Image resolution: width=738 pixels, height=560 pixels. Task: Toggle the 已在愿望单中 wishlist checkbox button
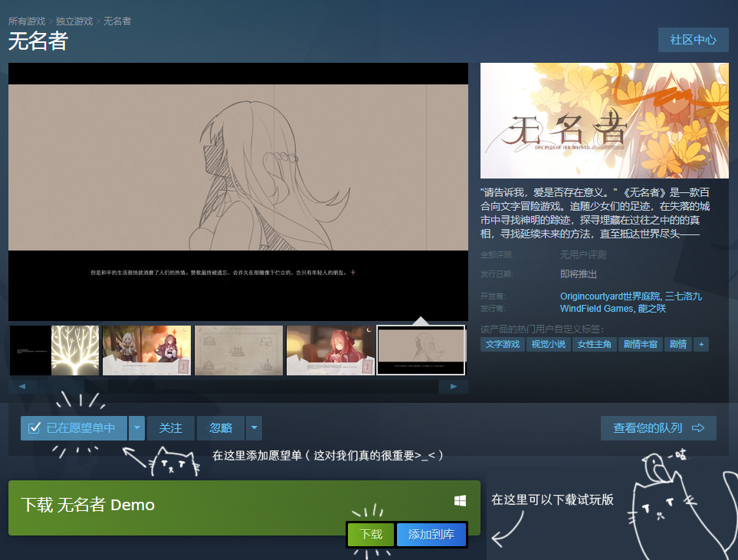pos(74,427)
